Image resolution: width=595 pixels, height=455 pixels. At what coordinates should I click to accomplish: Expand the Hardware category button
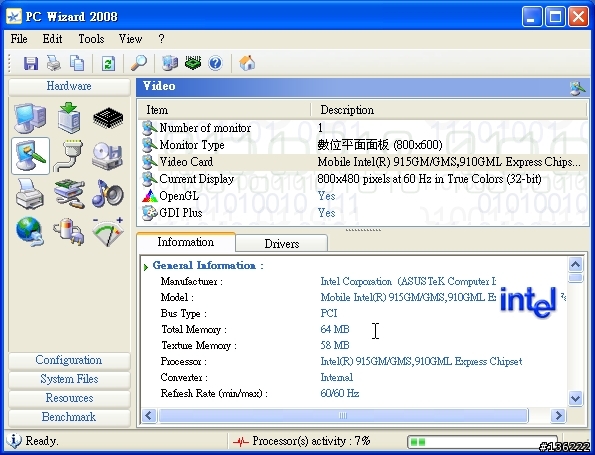coord(69,86)
